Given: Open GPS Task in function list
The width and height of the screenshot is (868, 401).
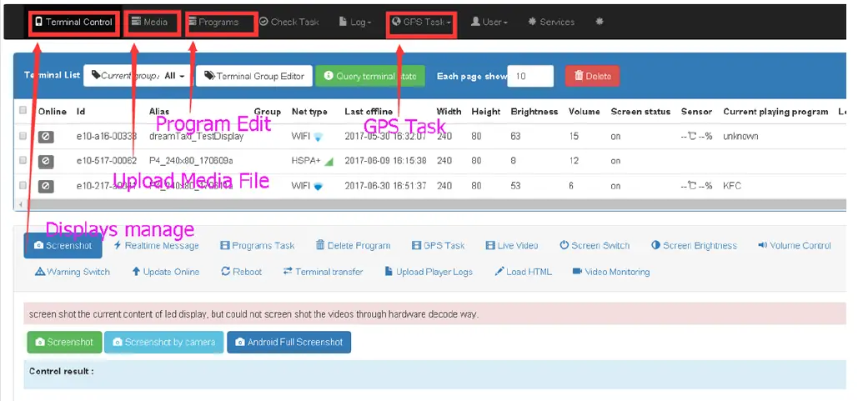Looking at the screenshot, I should pos(439,246).
